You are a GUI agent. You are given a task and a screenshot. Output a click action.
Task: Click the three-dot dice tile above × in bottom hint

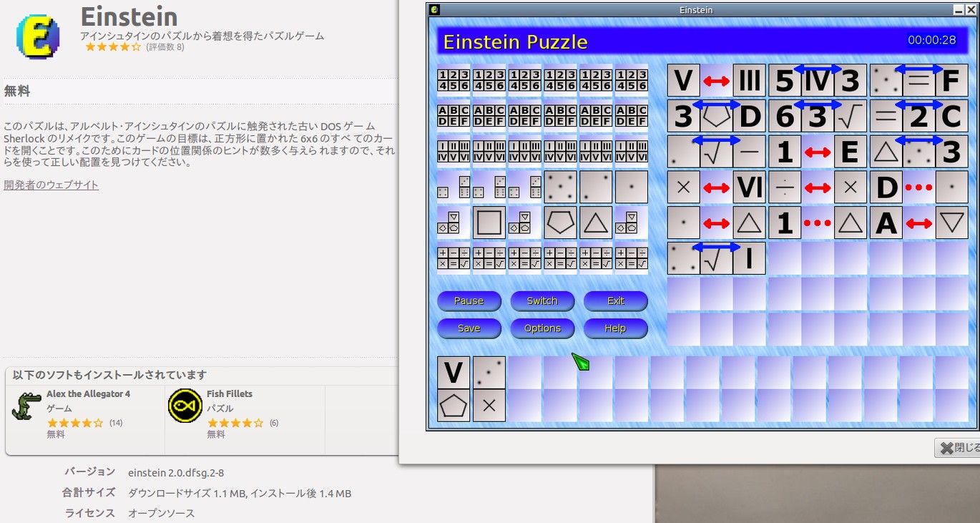(x=489, y=373)
